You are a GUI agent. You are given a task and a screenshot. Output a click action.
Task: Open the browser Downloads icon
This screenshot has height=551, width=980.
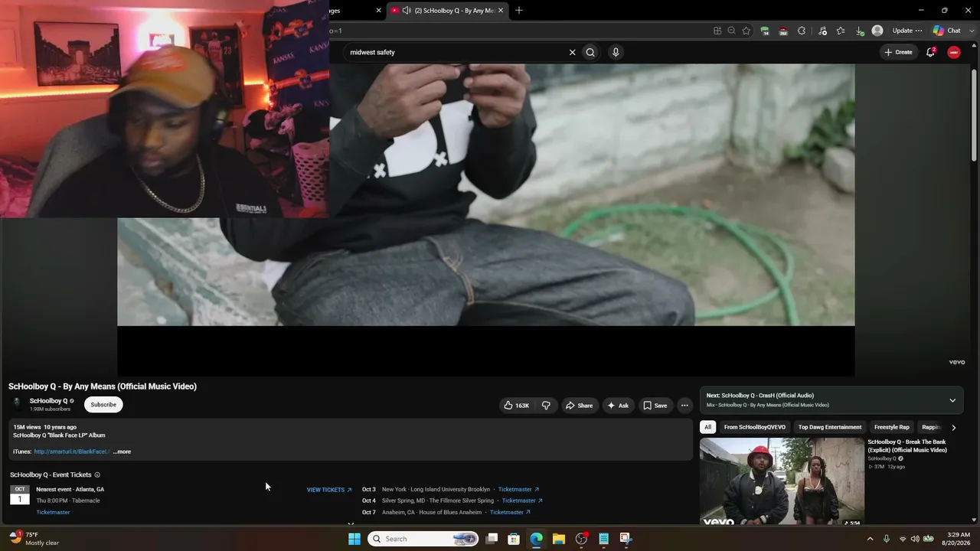coord(859,31)
